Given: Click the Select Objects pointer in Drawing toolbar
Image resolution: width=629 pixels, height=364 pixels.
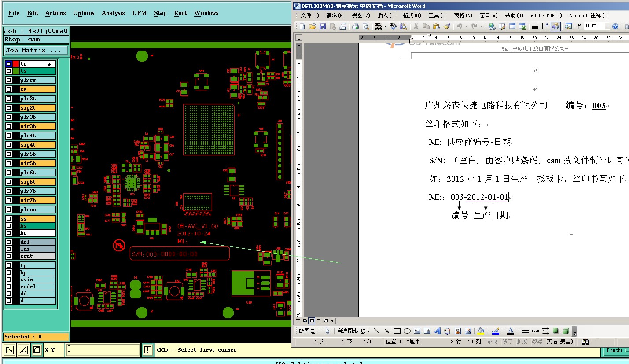Looking at the screenshot, I should coord(327,331).
